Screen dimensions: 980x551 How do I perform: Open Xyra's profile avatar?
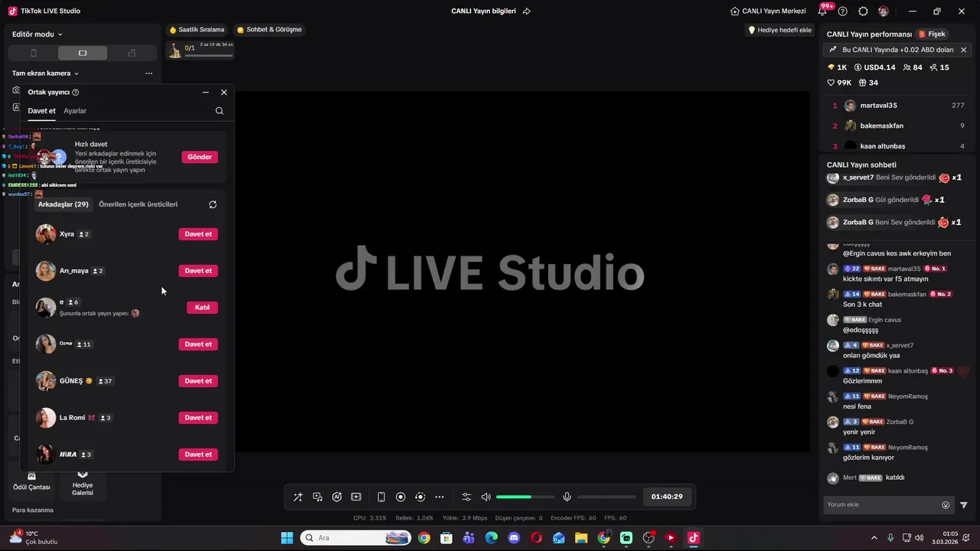tap(46, 234)
